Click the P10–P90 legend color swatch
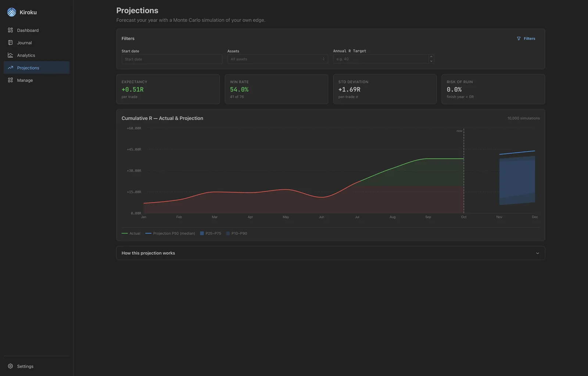Screen dimensions: 588x376 tap(228, 233)
